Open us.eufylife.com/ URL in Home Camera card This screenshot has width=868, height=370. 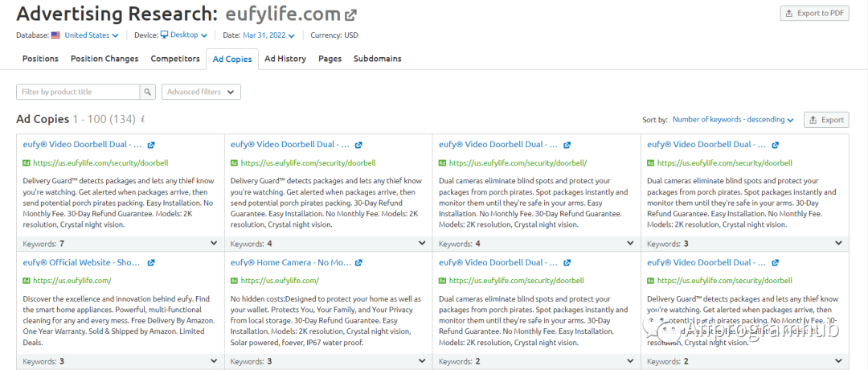point(280,281)
